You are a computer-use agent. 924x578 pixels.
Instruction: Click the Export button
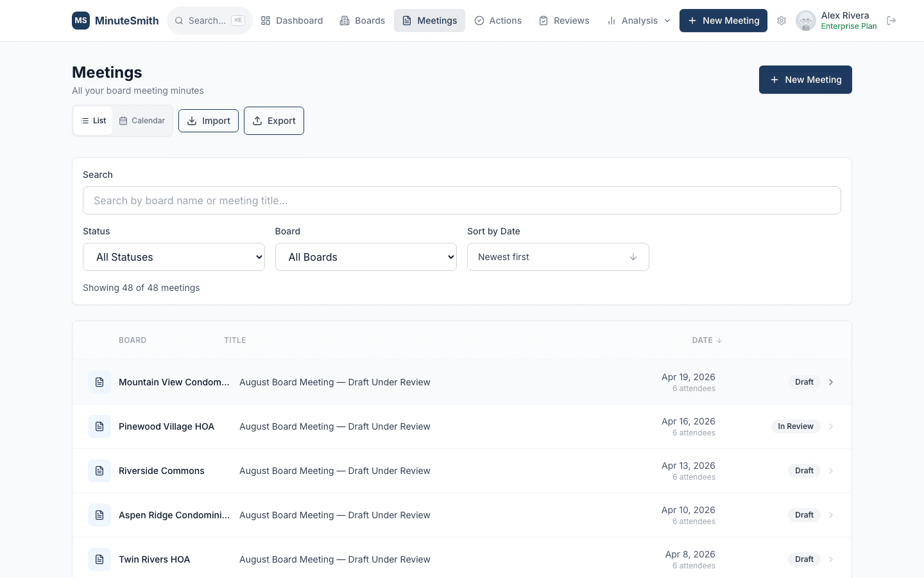[x=274, y=121]
